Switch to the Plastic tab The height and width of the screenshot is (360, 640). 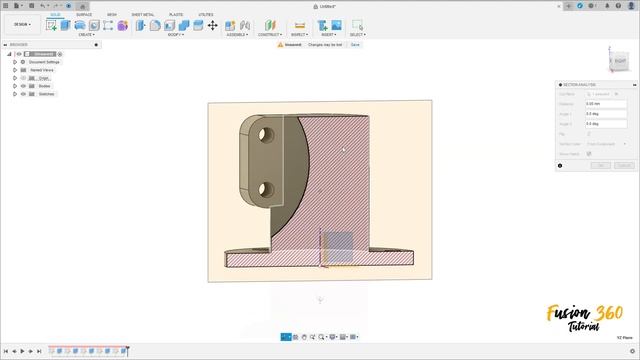(x=176, y=15)
